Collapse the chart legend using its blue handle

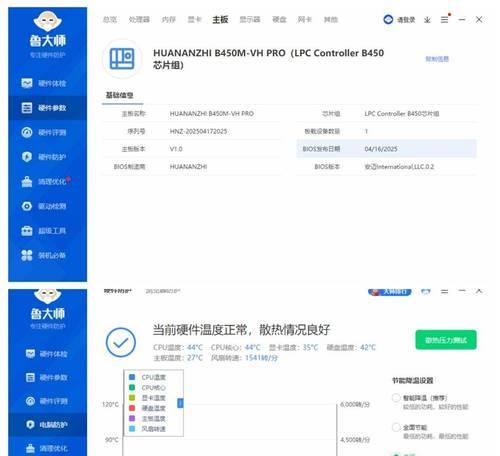[x=180, y=403]
